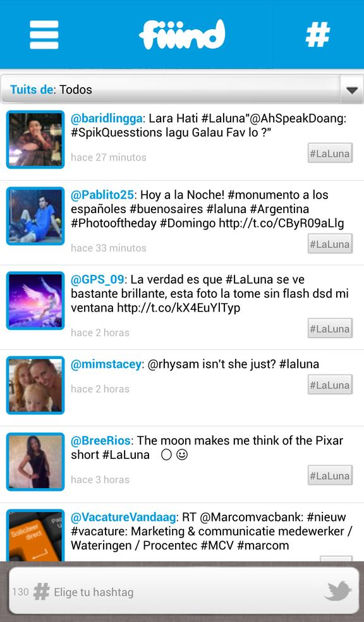Tap #LaLuna tag on Pablito25's tweet
Image resolution: width=364 pixels, height=622 pixels.
[330, 243]
